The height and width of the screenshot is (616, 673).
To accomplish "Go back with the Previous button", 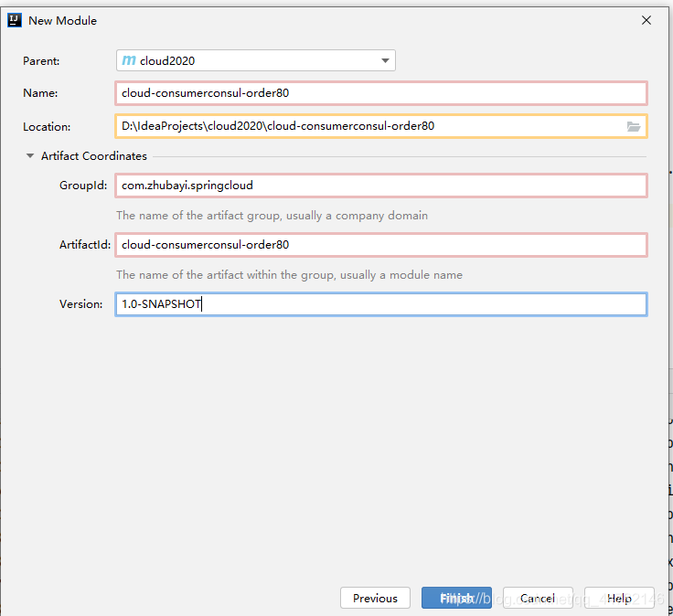I will [x=375, y=598].
